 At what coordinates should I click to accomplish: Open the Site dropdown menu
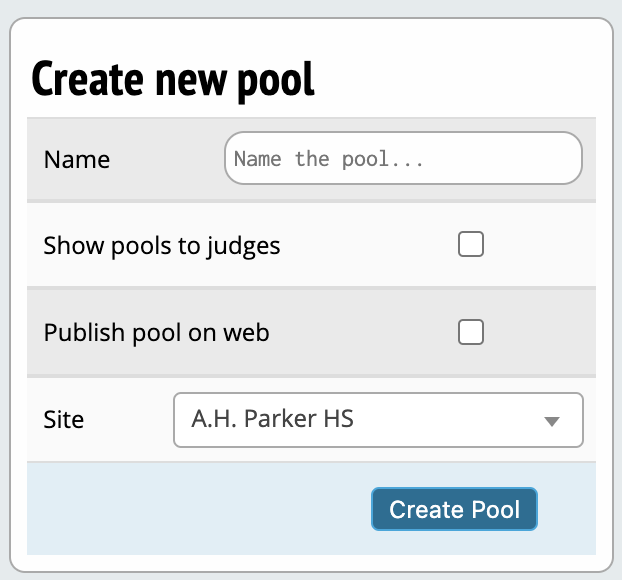pyautogui.click(x=378, y=419)
